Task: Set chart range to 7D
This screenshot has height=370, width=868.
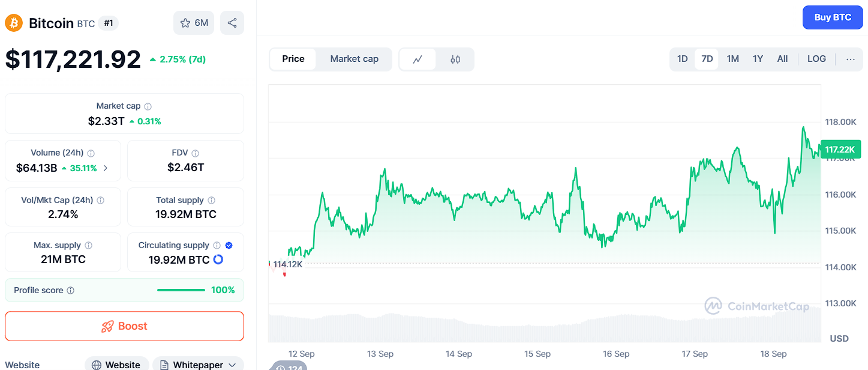Action: (x=707, y=59)
